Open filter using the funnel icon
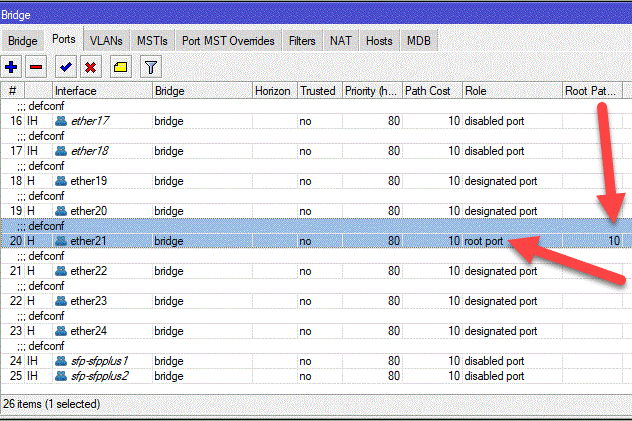The height and width of the screenshot is (421, 632). (x=151, y=67)
